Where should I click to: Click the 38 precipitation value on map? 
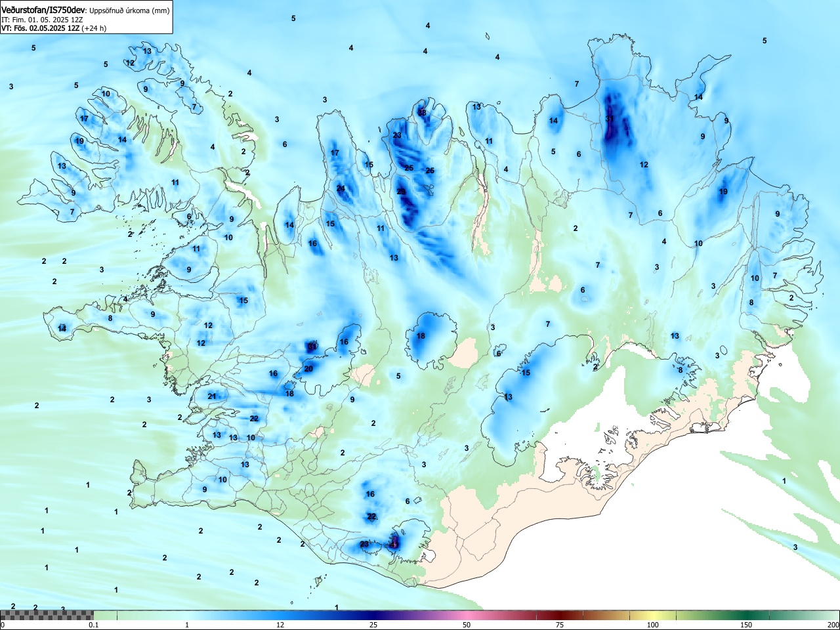click(422, 113)
